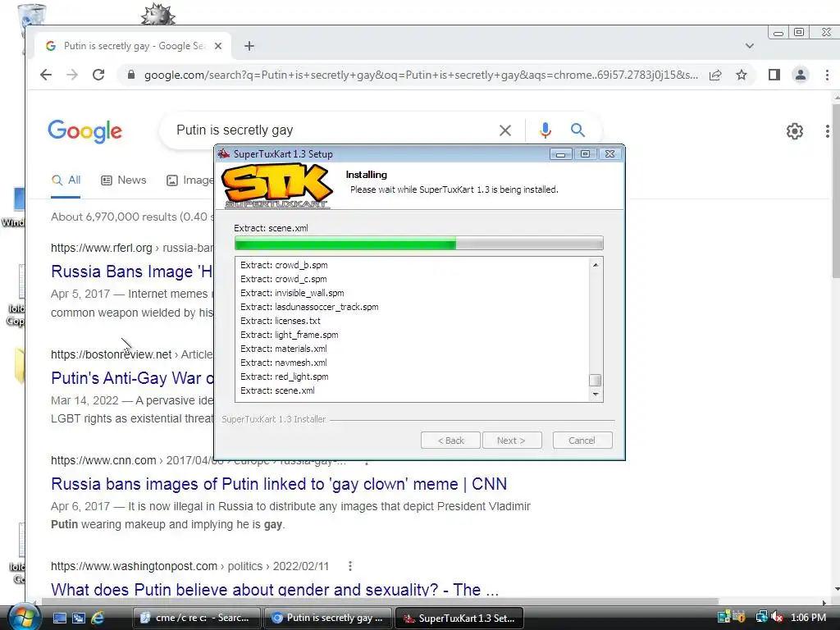Switch to 'cme /c re c: - Search' taskbar item
This screenshot has height=630, width=840.
pos(196,618)
